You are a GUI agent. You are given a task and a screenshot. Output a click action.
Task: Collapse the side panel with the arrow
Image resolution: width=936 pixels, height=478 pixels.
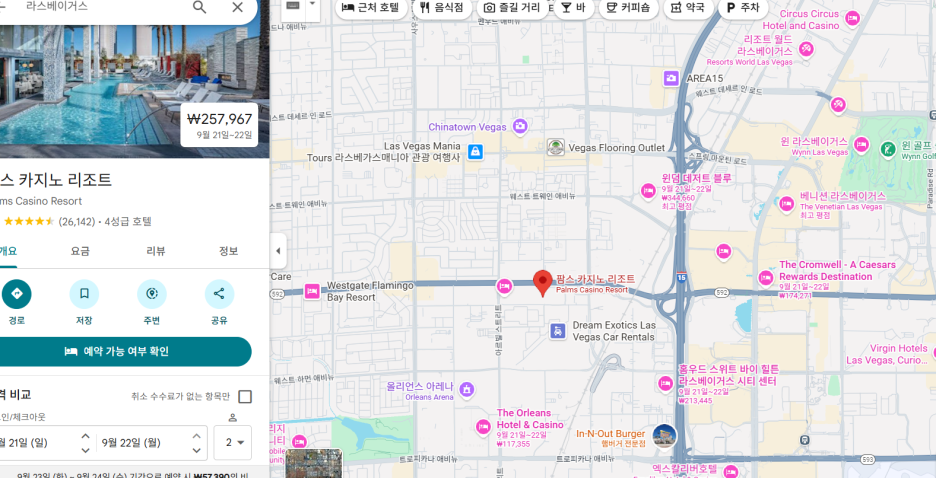coord(278,251)
